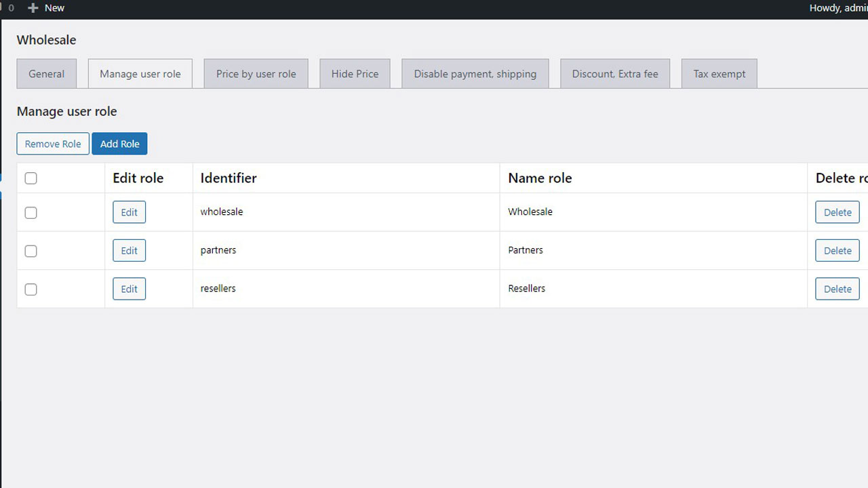Go to the Hide Price tab
The image size is (868, 488).
point(355,74)
